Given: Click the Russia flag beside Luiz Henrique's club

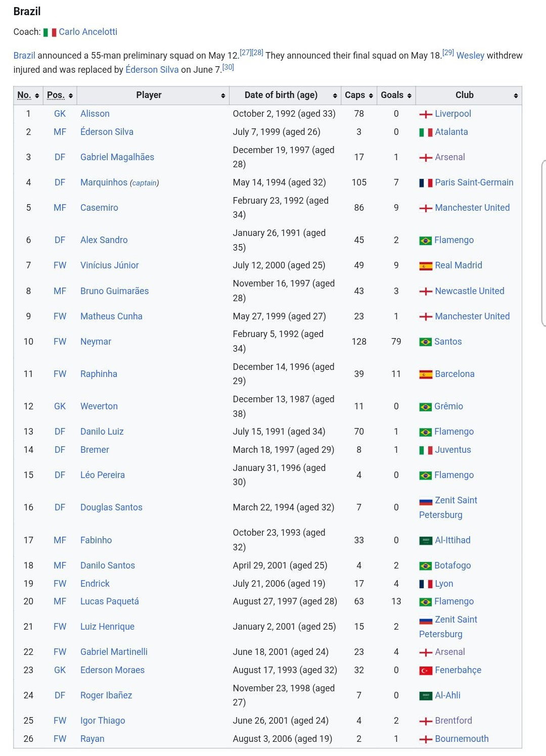Looking at the screenshot, I should point(426,620).
